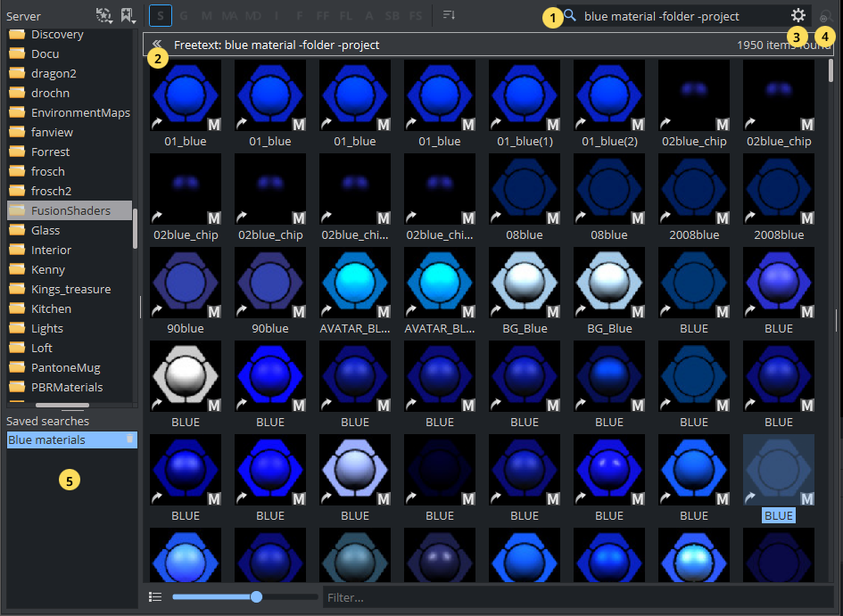
Task: Open the bookmarks dropdown in Server panel
Action: pyautogui.click(x=128, y=15)
